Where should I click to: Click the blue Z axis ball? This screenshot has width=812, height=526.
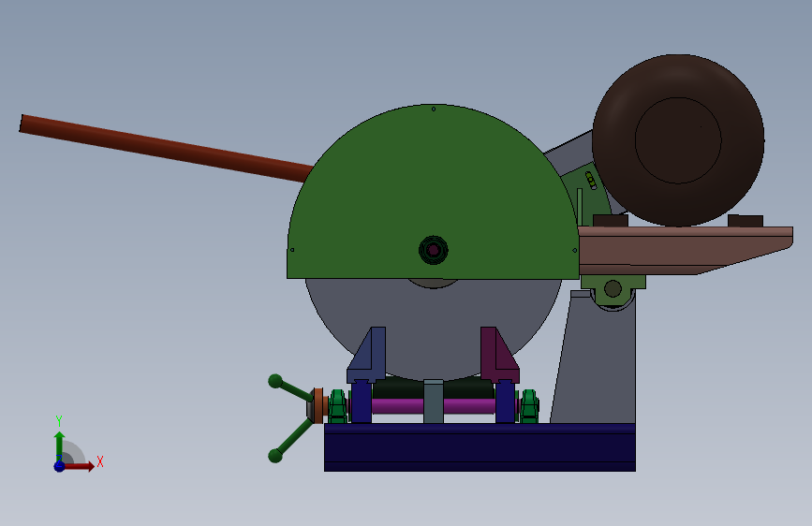(60, 466)
